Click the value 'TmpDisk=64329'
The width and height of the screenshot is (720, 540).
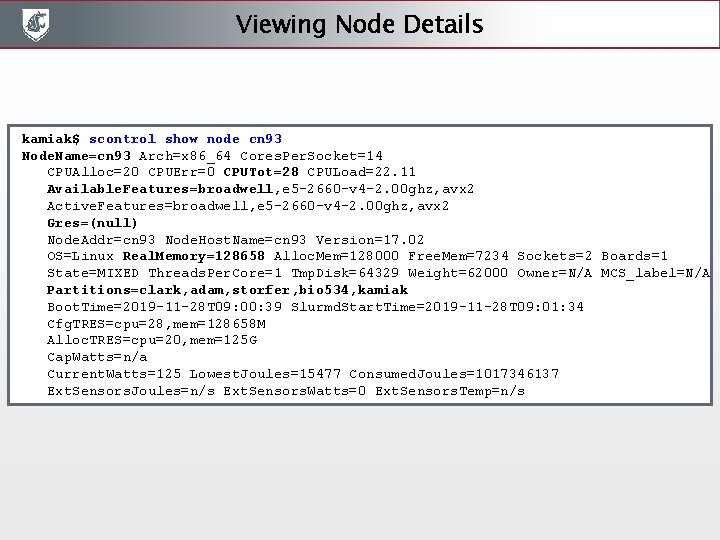tap(345, 273)
